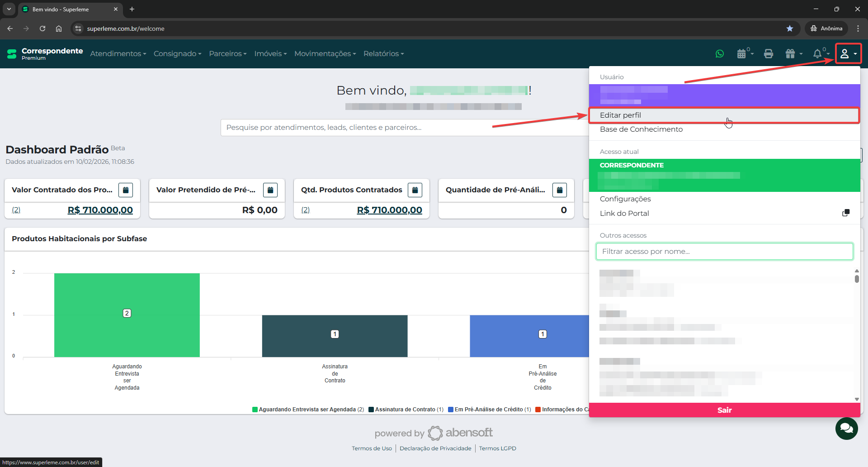
Task: Toggle the Assinatura de Contrato legend series
Action: (x=406, y=410)
